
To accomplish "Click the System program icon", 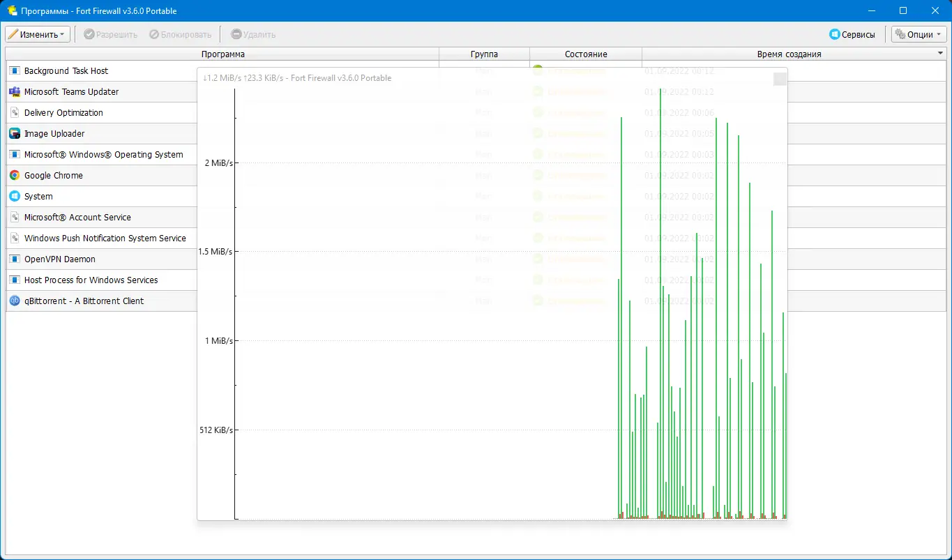I will coord(14,196).
